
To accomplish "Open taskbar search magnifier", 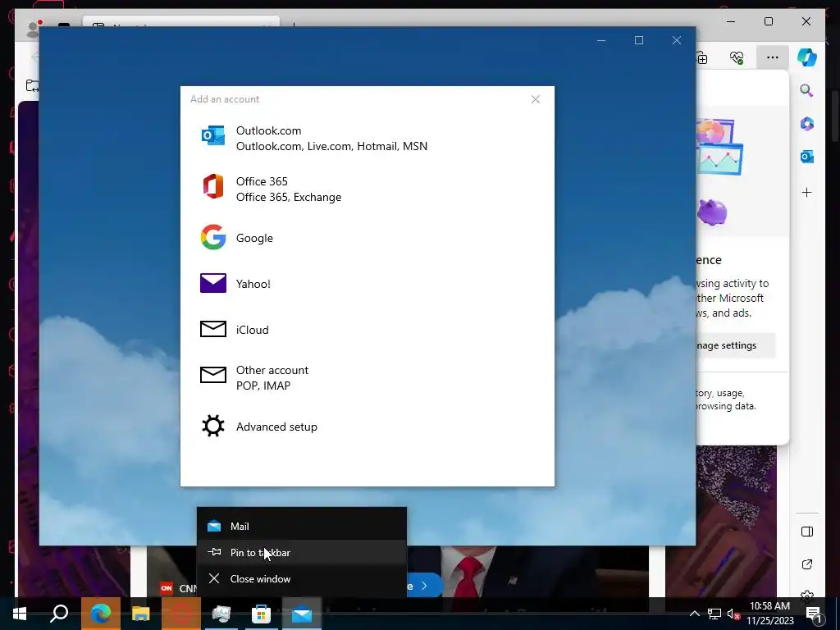I will coord(59,614).
